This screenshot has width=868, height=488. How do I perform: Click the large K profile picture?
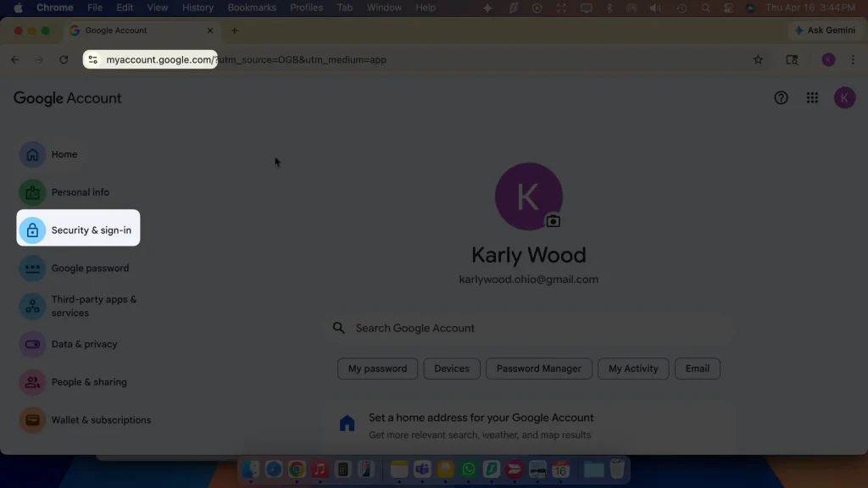coord(529,197)
